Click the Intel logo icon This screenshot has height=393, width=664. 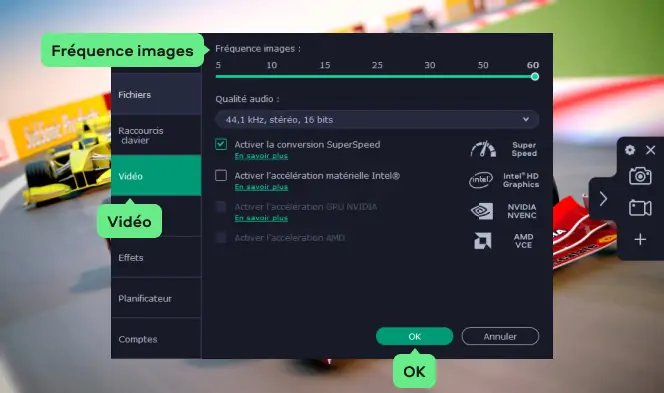click(x=481, y=180)
